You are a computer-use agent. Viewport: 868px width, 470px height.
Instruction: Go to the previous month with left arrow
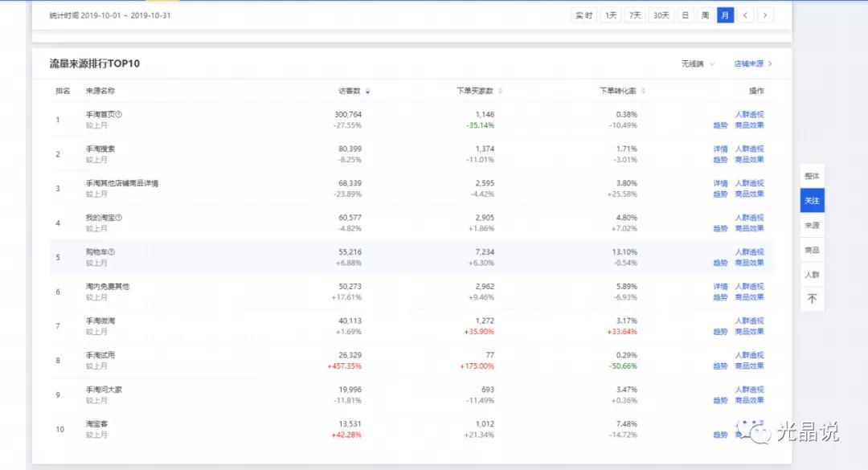point(747,15)
